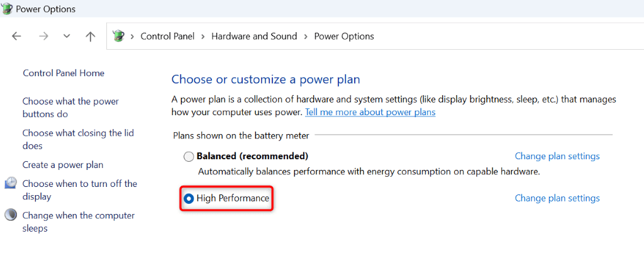
Task: Open the recent locations dropdown arrow
Action: click(67, 37)
